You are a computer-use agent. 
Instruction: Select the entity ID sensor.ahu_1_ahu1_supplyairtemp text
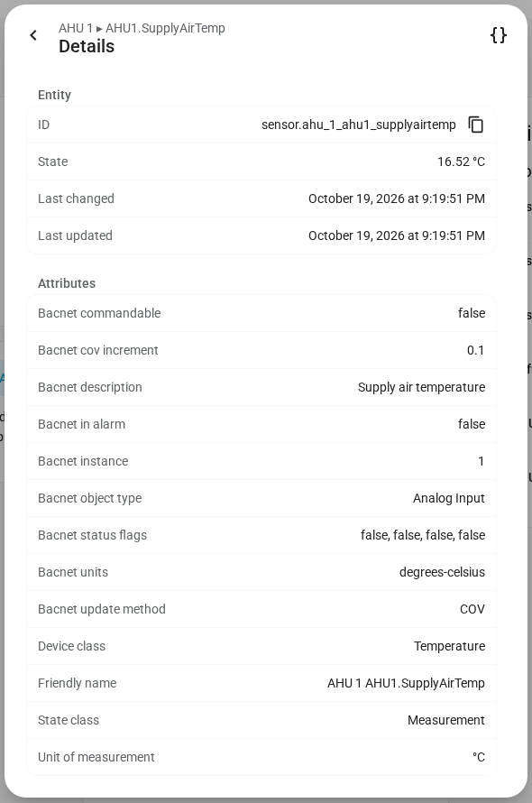pos(358,125)
